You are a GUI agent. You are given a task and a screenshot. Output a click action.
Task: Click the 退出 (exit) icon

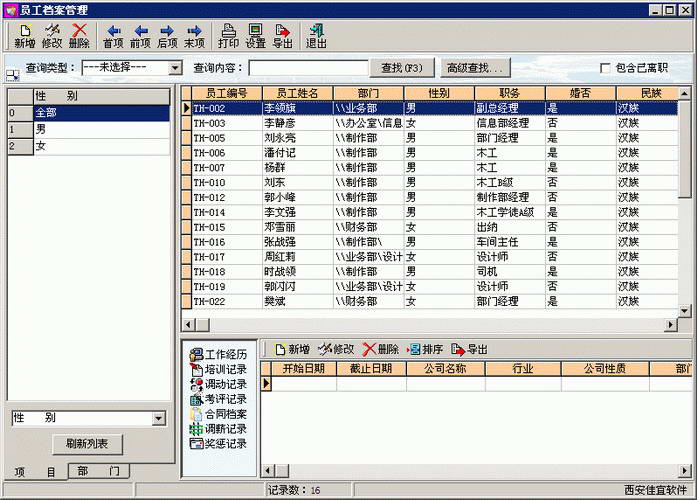[316, 36]
